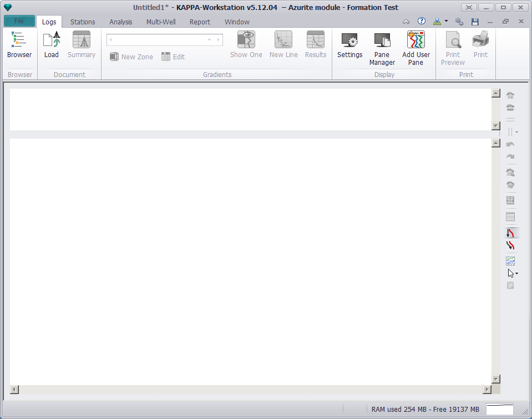Image resolution: width=532 pixels, height=419 pixels.
Task: Save the document with the floppy icon
Action: point(475,22)
